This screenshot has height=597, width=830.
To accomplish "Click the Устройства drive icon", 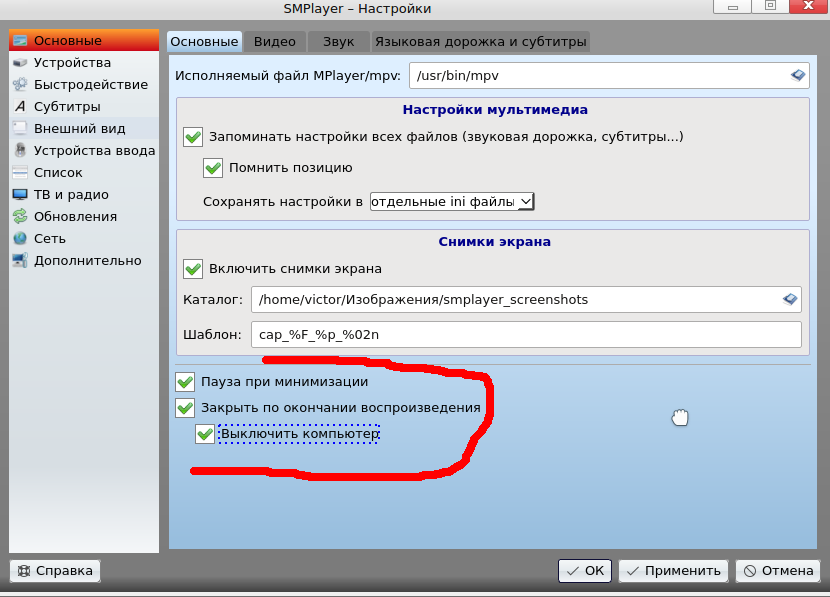I will [x=20, y=62].
